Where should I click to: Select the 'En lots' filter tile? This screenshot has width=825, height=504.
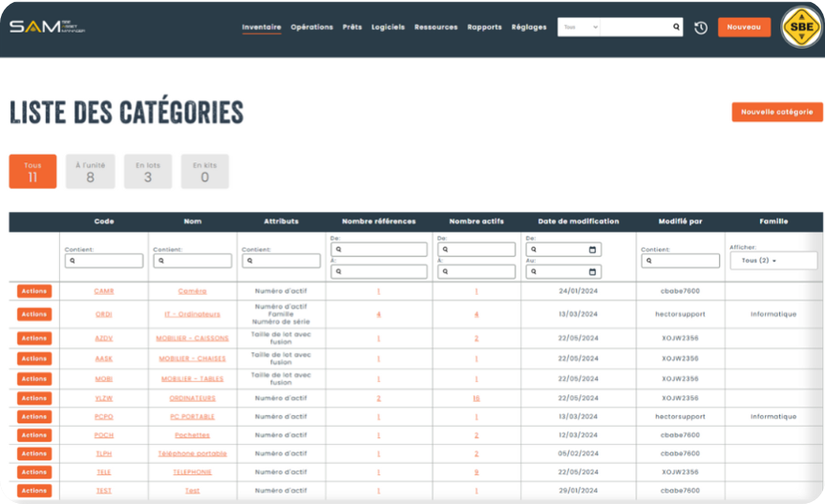148,172
